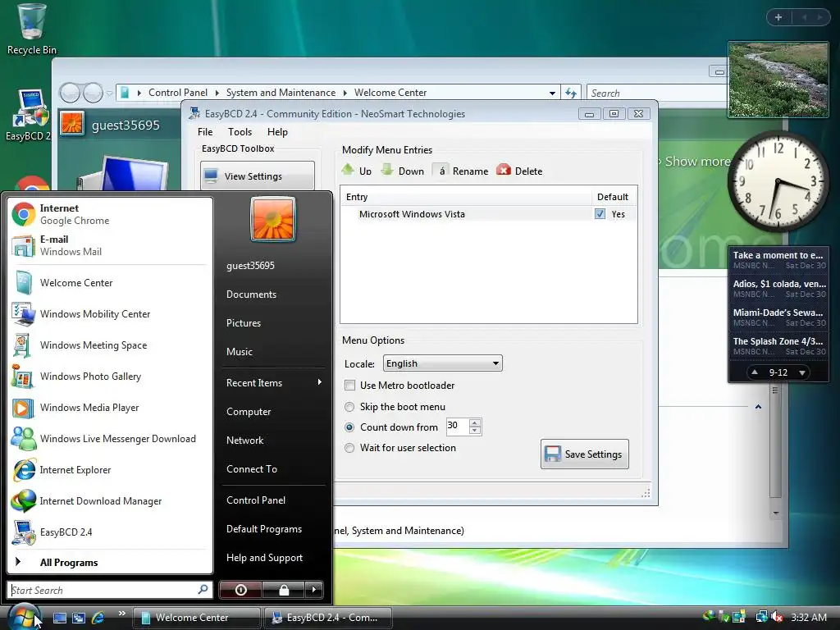Switch to EasyBCD taskbar button
Screen dimensions: 840x630
tap(328, 618)
